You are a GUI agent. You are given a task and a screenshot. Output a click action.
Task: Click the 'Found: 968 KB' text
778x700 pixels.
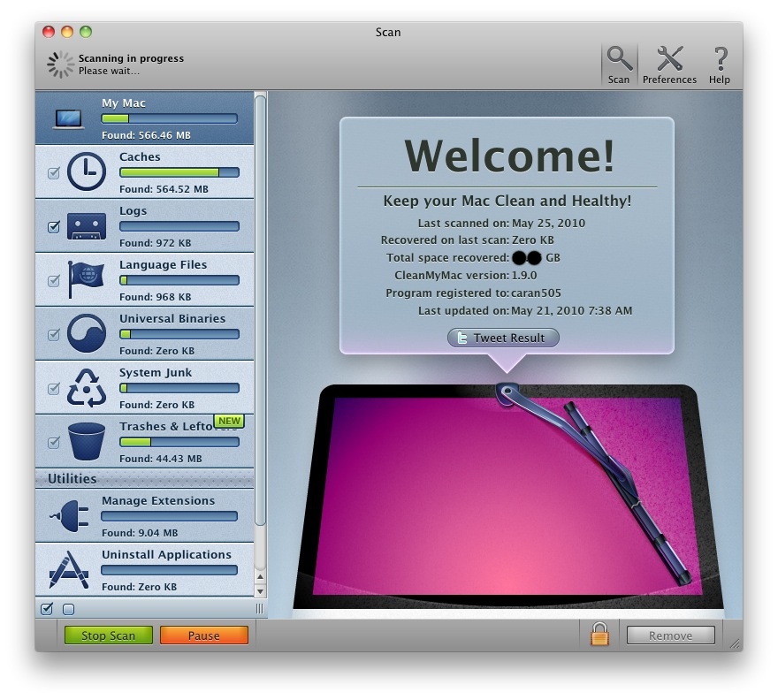(x=155, y=297)
